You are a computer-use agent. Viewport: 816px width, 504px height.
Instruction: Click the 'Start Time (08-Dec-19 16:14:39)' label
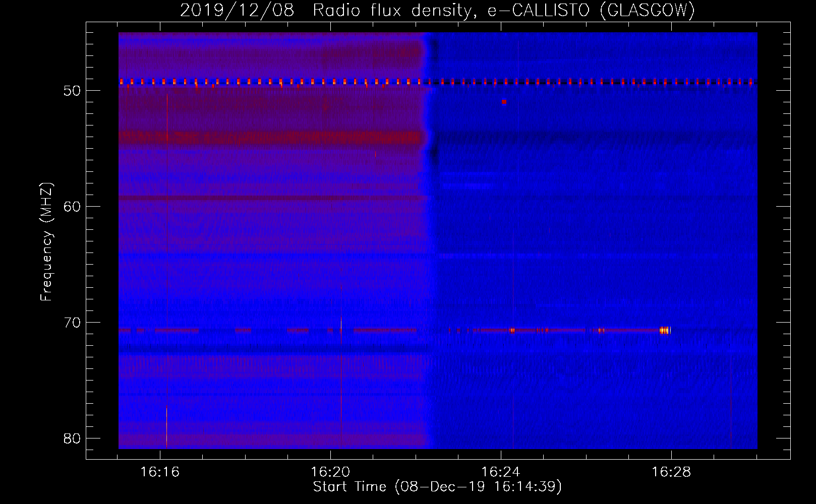coord(437,487)
